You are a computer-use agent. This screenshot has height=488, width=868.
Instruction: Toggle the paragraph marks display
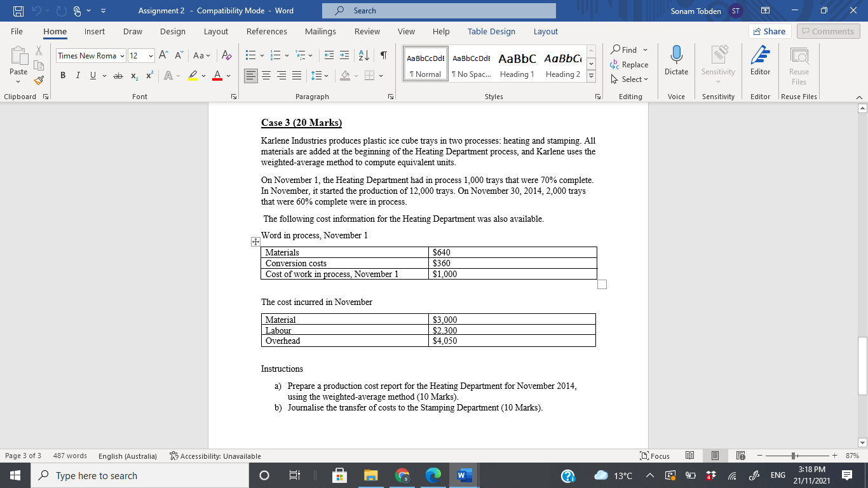coord(382,56)
